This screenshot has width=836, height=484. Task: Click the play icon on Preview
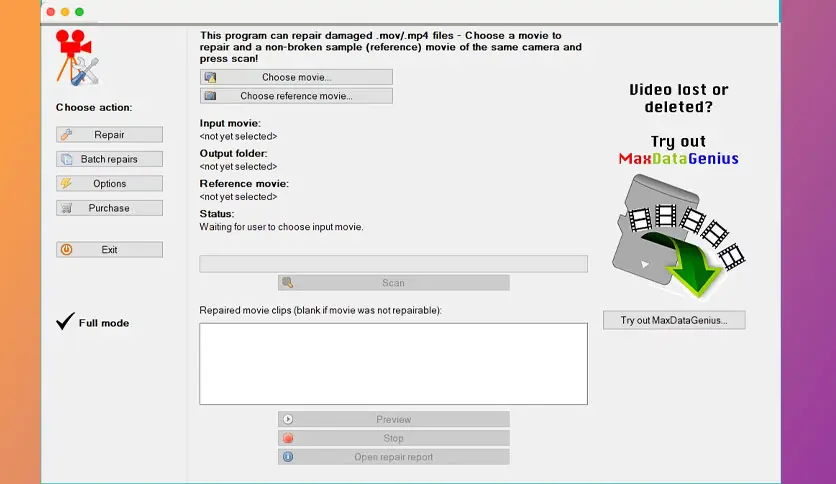(x=288, y=419)
